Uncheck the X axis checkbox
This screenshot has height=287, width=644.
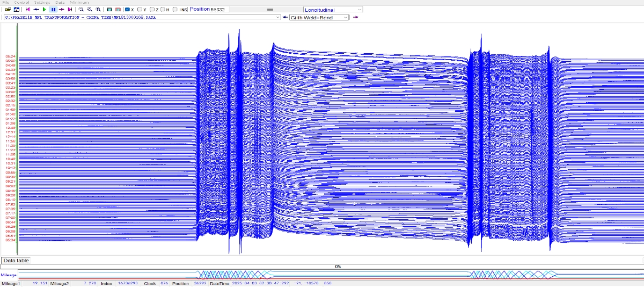click(x=127, y=10)
